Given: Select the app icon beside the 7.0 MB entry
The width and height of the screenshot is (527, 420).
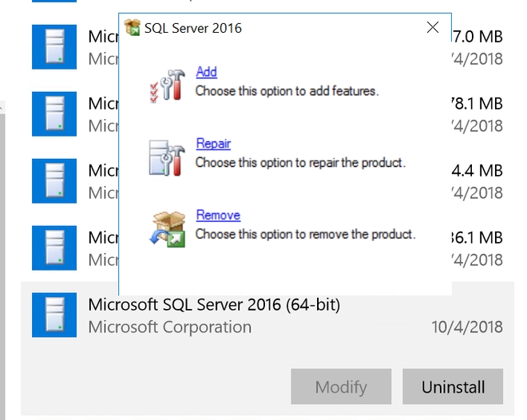Looking at the screenshot, I should [54, 47].
